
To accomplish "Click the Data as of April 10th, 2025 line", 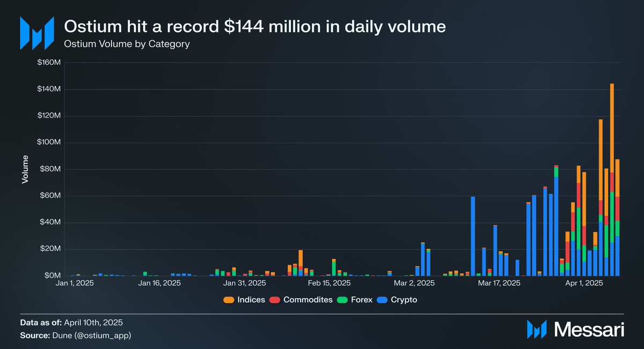I will point(71,323).
